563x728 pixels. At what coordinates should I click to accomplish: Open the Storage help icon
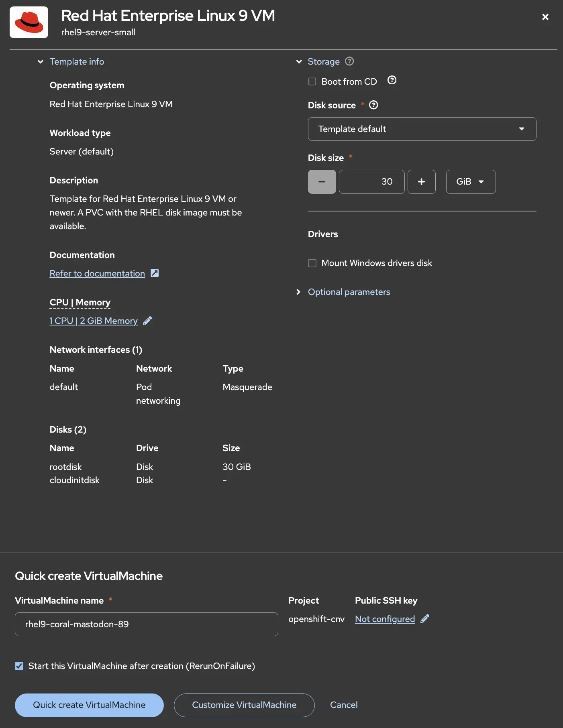tap(349, 61)
